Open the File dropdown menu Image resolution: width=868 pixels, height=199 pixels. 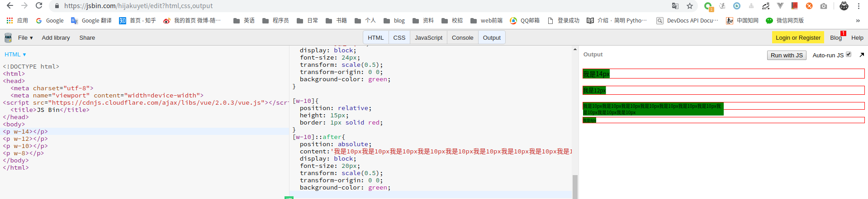(25, 37)
